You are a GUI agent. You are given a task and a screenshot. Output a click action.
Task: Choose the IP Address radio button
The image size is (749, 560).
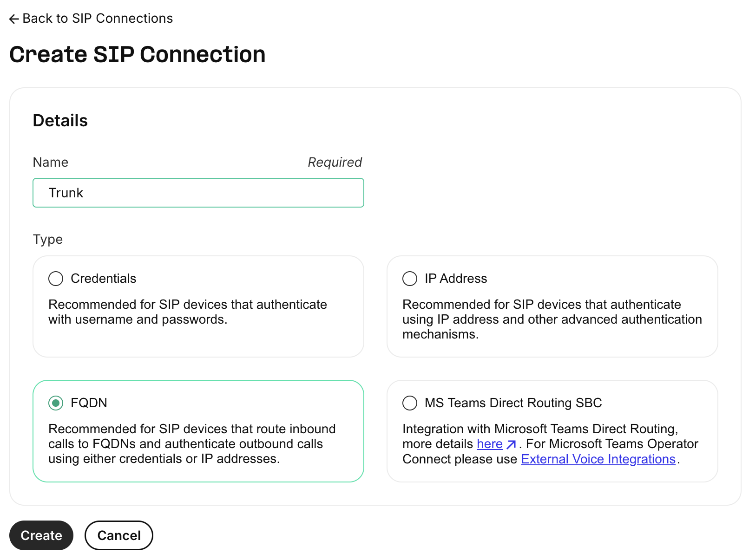pyautogui.click(x=410, y=279)
